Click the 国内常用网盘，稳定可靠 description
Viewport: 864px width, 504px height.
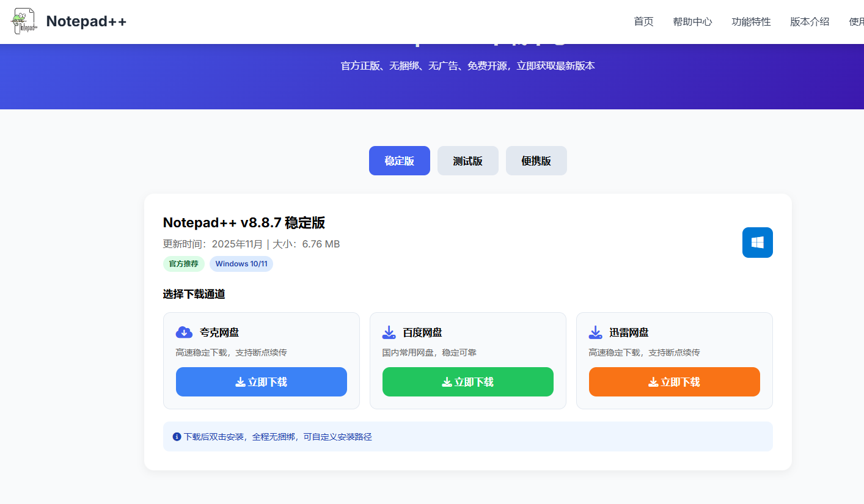[x=430, y=352]
